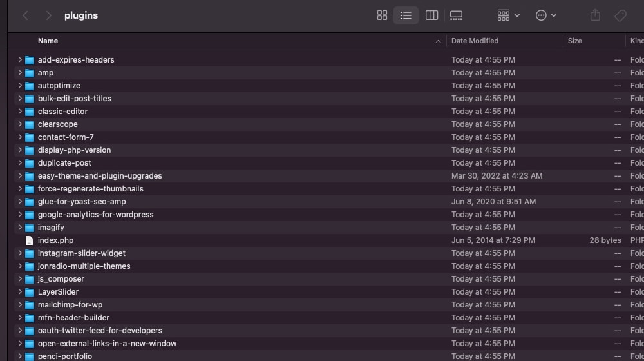This screenshot has height=361, width=644.
Task: Click the Share toolbar icon
Action: [x=595, y=15]
